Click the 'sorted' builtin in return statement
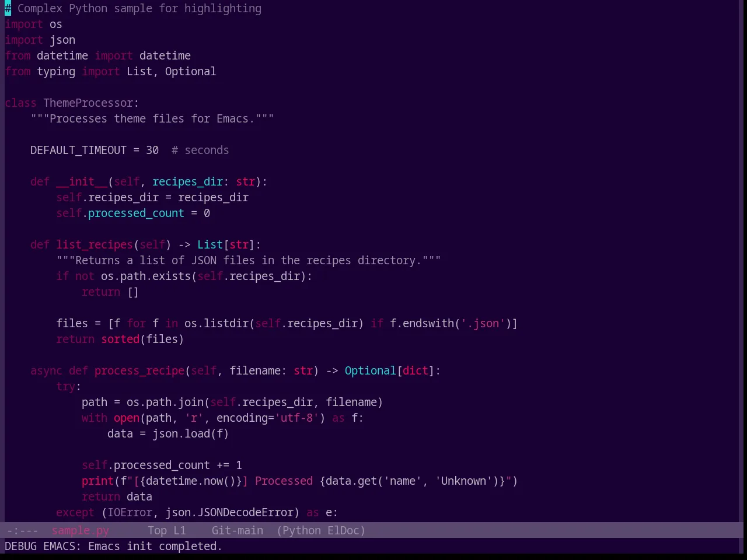This screenshot has height=560, width=747. click(120, 339)
